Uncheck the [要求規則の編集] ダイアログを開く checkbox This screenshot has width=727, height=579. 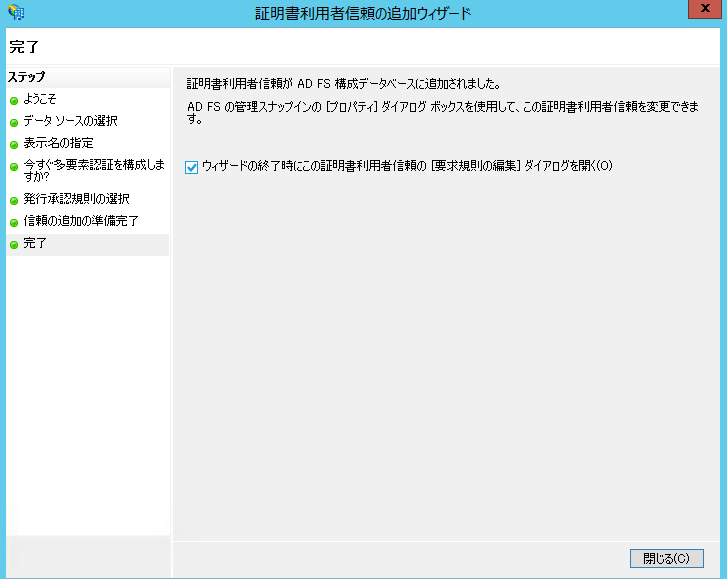coord(192,166)
